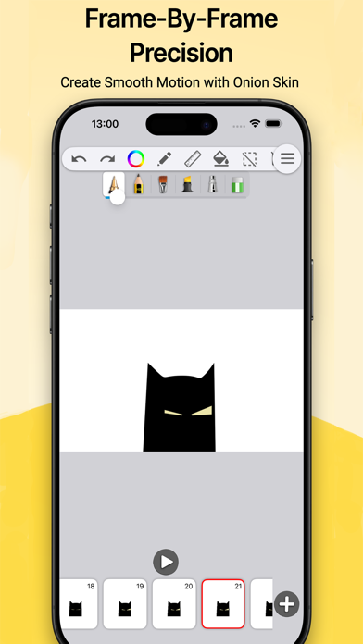Add a new frame with plus button
Image resolution: width=363 pixels, height=644 pixels.
click(x=286, y=604)
